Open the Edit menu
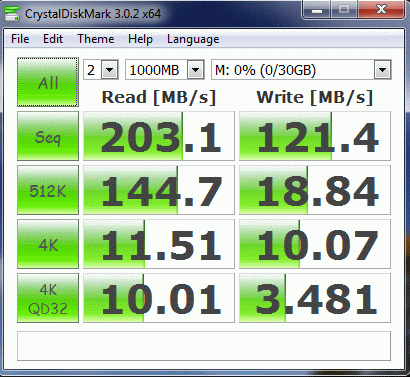 (53, 39)
